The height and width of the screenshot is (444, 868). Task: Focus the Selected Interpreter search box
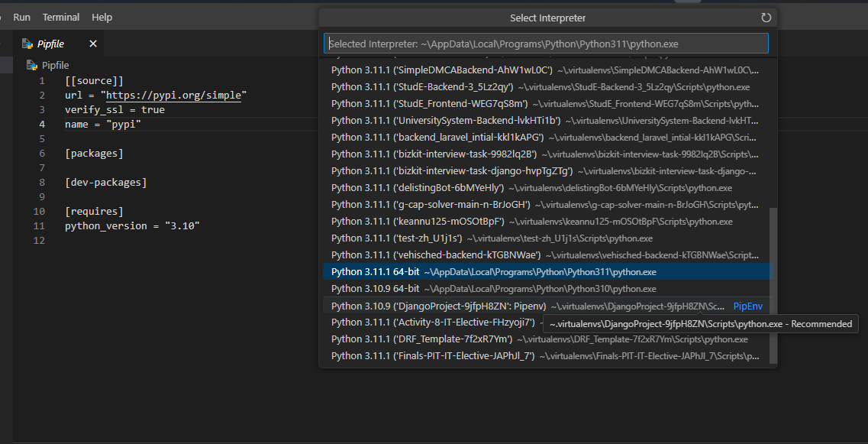coord(546,44)
